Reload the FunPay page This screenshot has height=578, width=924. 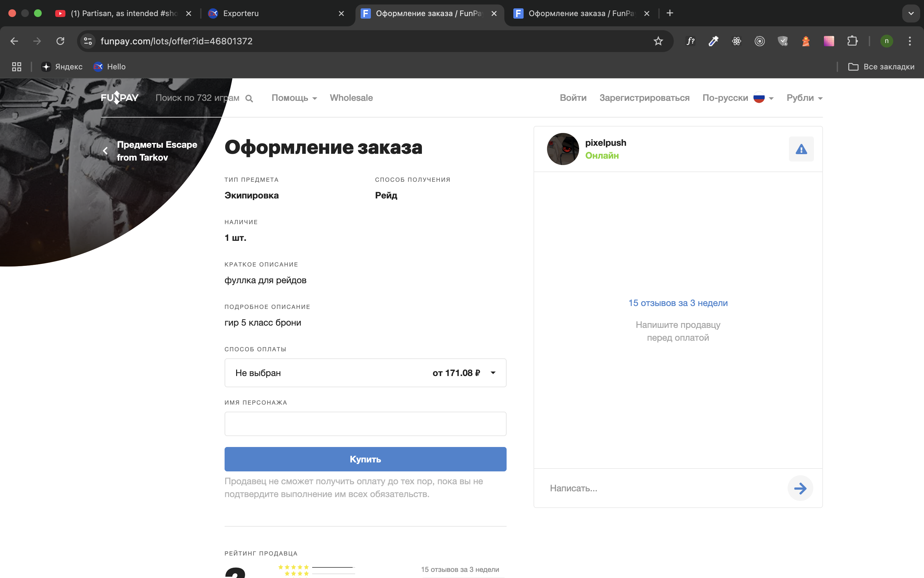pos(60,41)
